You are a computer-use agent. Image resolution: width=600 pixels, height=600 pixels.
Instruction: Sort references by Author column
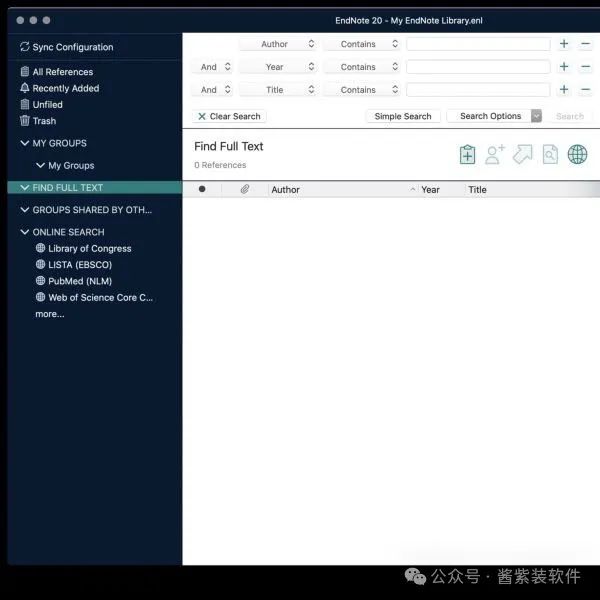pos(343,189)
